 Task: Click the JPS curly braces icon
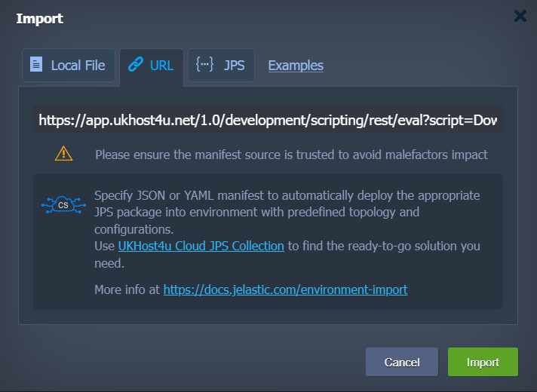click(204, 64)
